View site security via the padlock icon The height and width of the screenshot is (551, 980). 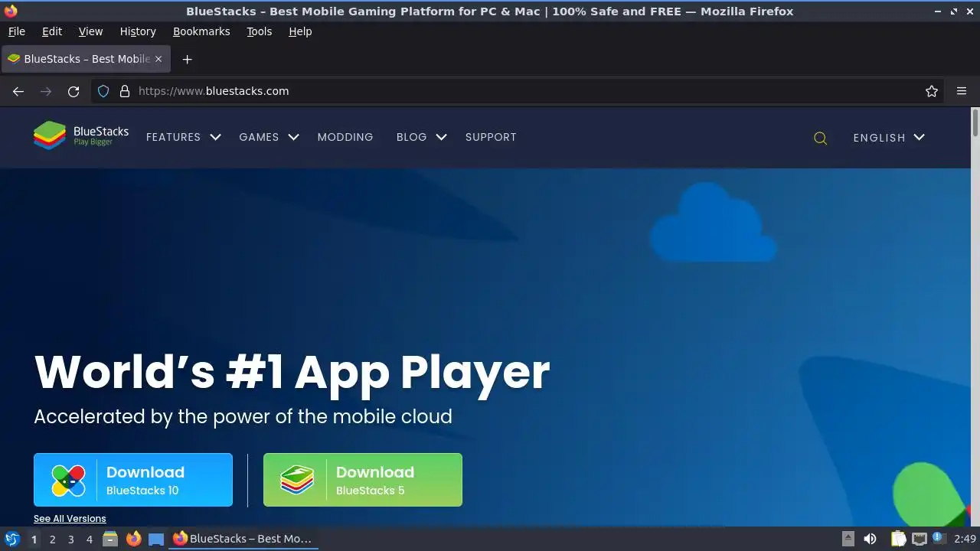point(125,91)
